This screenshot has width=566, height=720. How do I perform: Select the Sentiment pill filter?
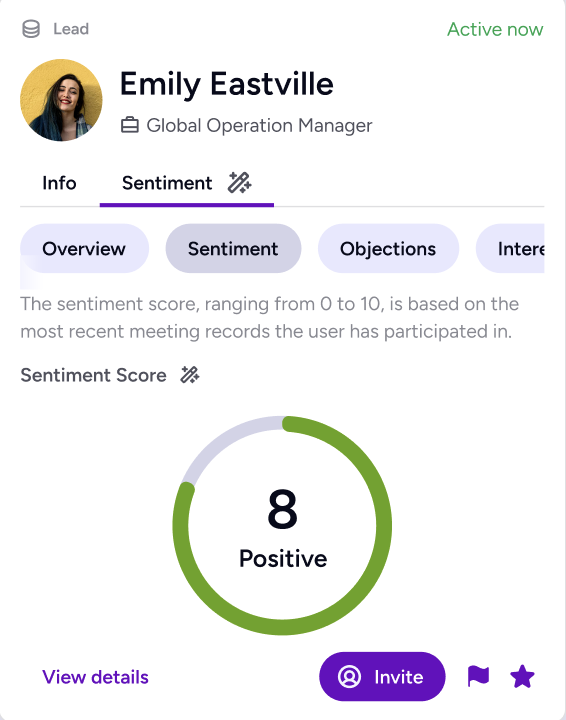(233, 248)
